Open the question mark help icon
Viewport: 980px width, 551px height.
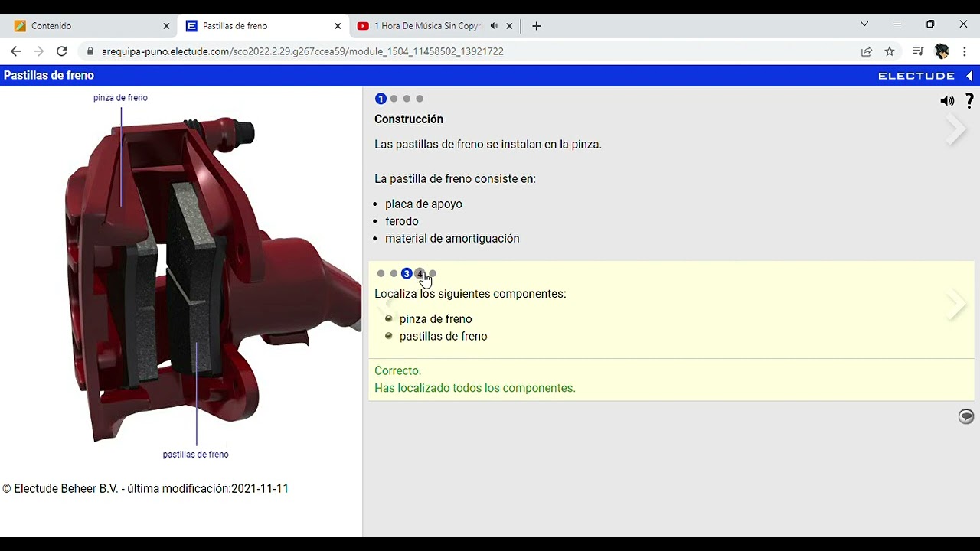tap(969, 101)
